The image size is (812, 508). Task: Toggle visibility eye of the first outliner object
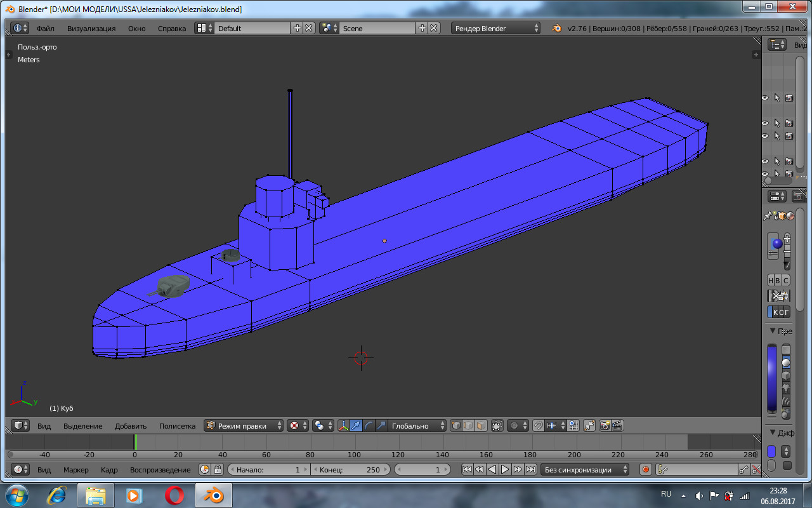pos(765,98)
